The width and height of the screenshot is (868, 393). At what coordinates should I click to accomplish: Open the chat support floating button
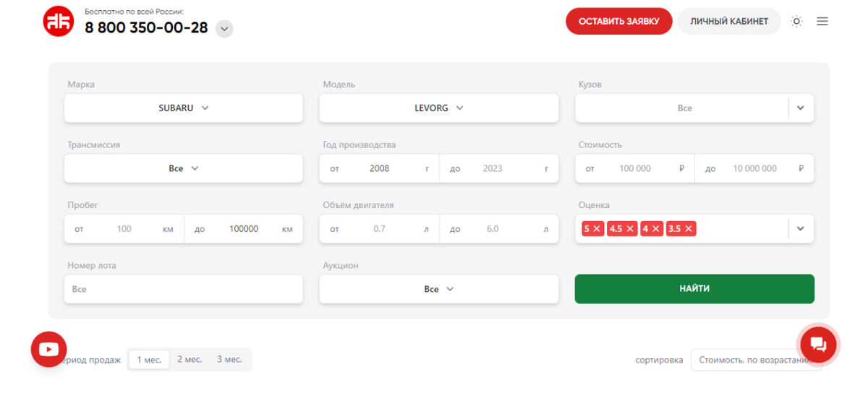coord(818,345)
